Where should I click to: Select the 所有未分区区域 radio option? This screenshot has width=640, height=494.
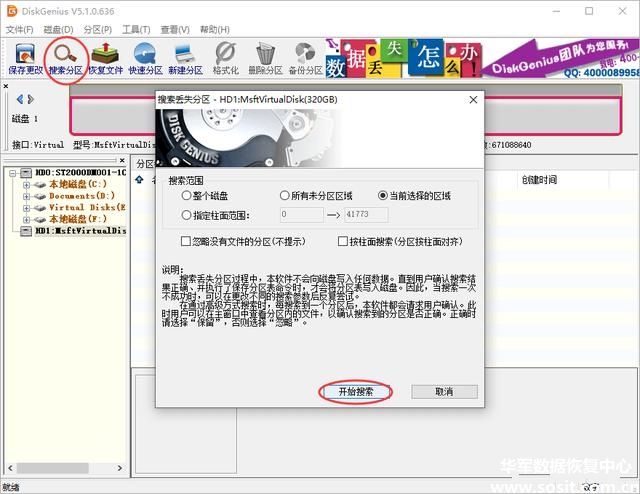[285, 196]
